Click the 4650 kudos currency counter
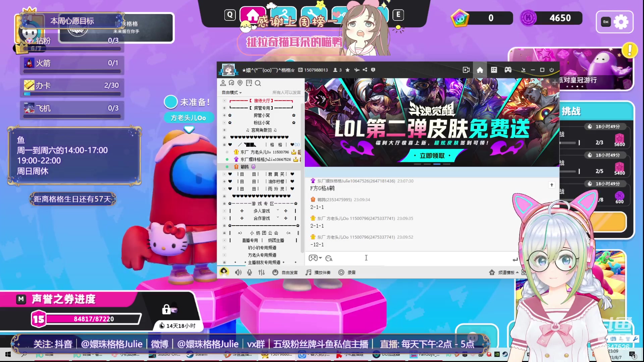Image resolution: width=644 pixels, height=362 pixels. click(x=552, y=18)
